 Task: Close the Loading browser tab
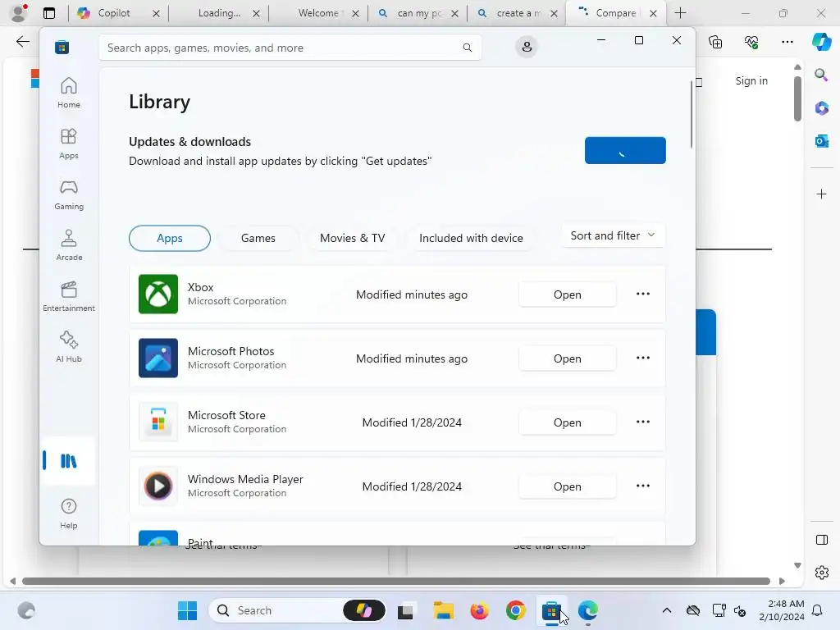[256, 14]
